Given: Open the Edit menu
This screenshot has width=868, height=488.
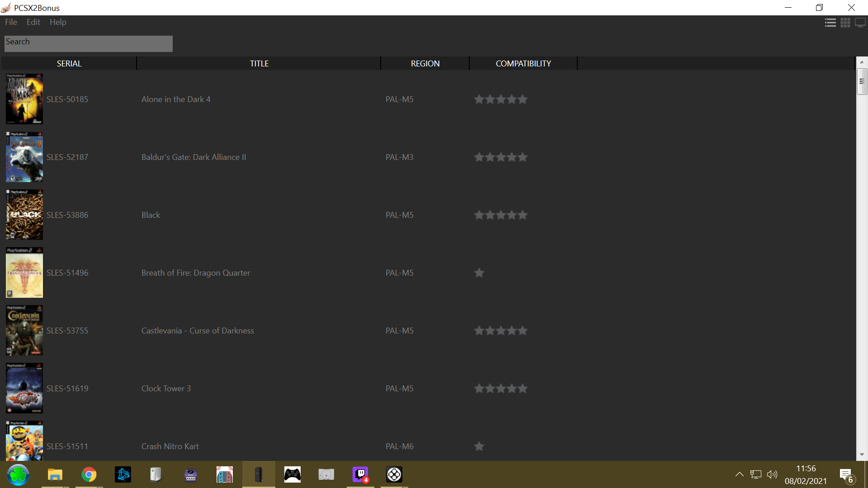Looking at the screenshot, I should point(33,22).
